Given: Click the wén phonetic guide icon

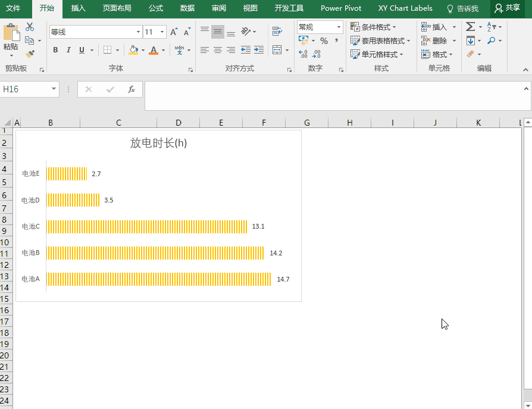Looking at the screenshot, I should [179, 50].
